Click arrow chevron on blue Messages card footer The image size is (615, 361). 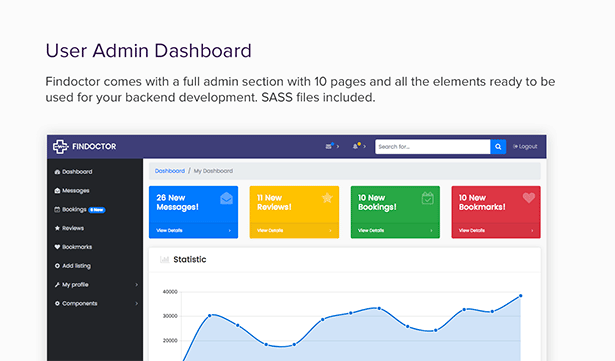pyautogui.click(x=230, y=231)
